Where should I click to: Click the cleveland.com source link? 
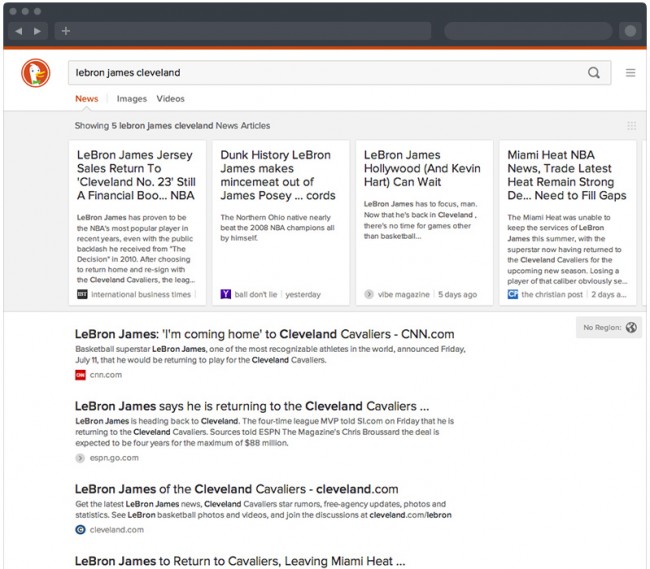116,530
